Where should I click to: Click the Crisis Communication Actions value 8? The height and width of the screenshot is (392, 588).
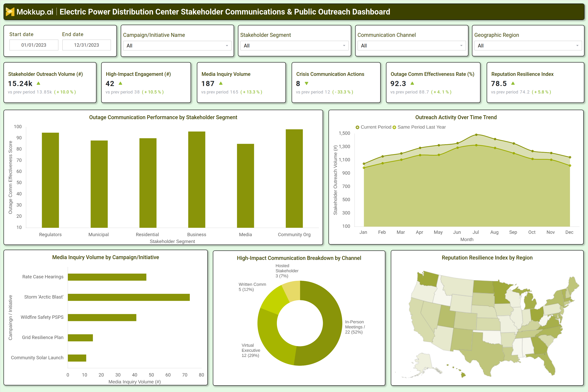pyautogui.click(x=298, y=83)
